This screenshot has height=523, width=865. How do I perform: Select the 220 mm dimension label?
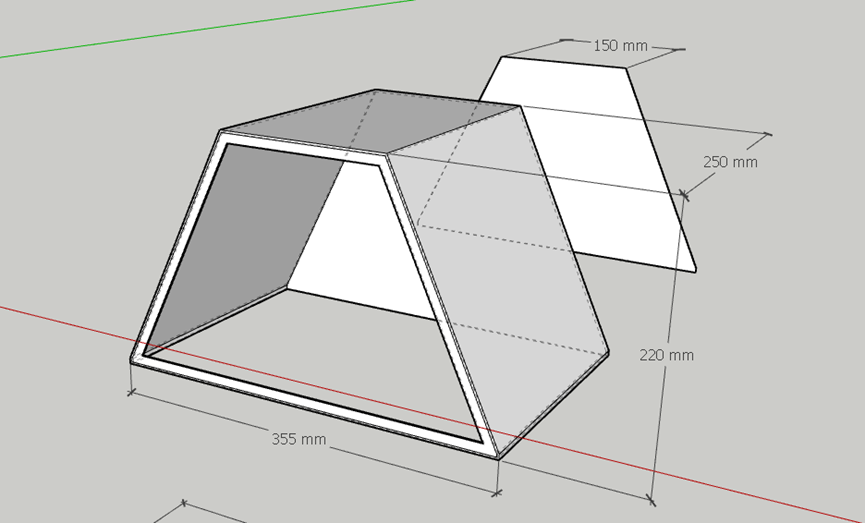point(666,355)
